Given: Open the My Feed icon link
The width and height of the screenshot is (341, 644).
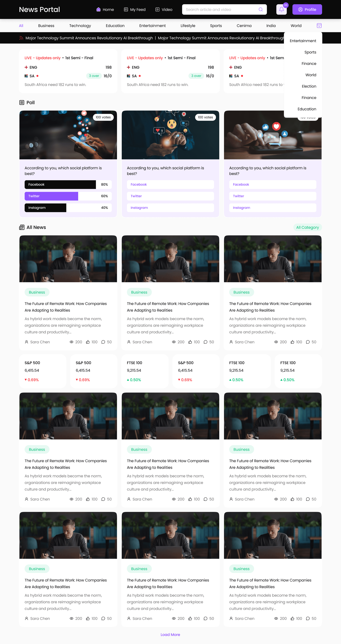Looking at the screenshot, I should click(126, 9).
